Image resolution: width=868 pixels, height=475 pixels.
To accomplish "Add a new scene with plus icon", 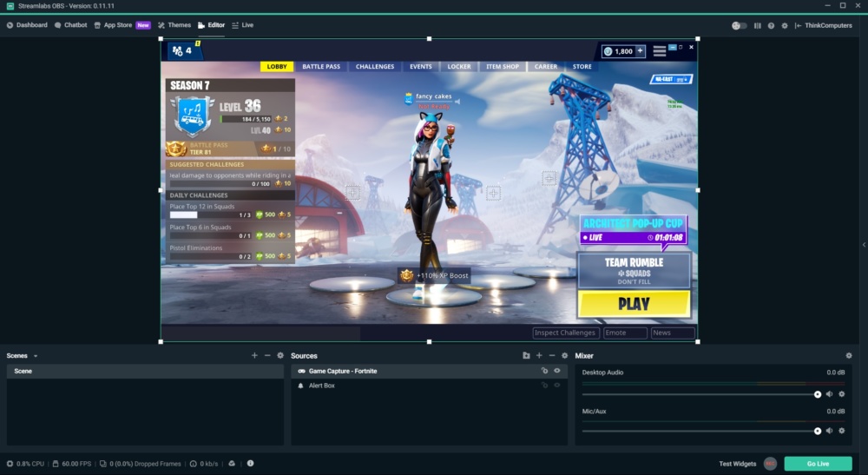I will 254,355.
